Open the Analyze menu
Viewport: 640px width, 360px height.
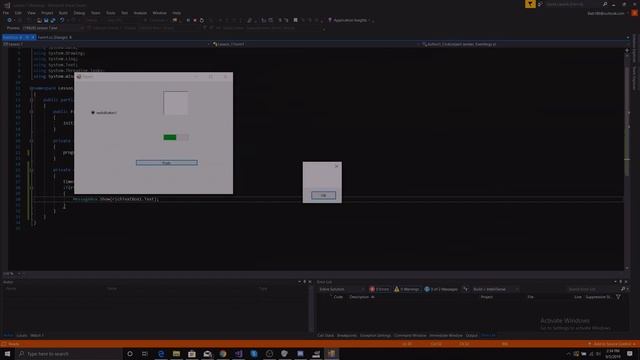pyautogui.click(x=140, y=13)
